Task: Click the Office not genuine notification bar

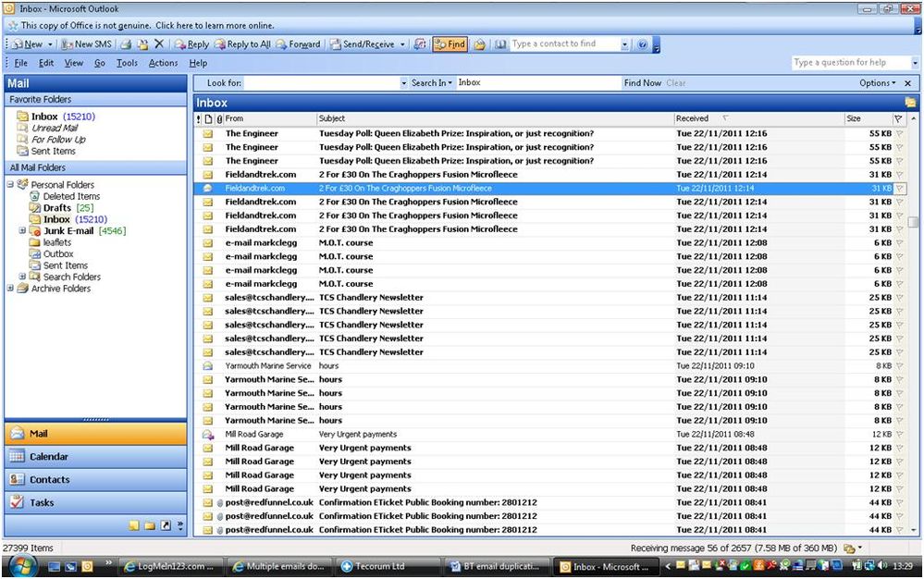Action: point(460,25)
